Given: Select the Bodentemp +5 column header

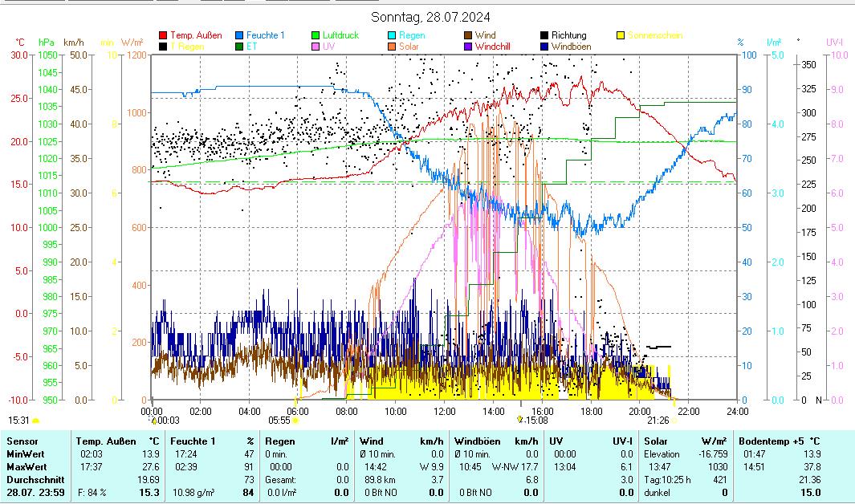Looking at the screenshot, I should [779, 441].
